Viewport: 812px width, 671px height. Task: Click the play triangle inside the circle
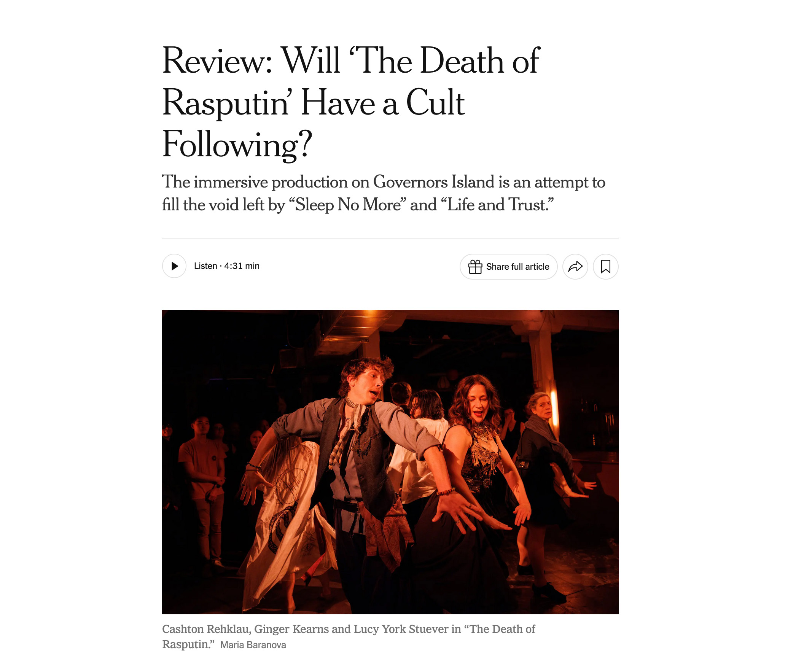175,266
